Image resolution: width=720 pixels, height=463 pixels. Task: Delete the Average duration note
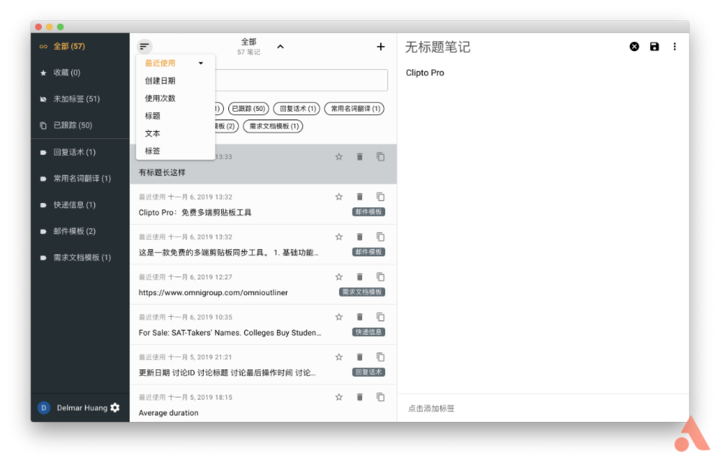(360, 397)
